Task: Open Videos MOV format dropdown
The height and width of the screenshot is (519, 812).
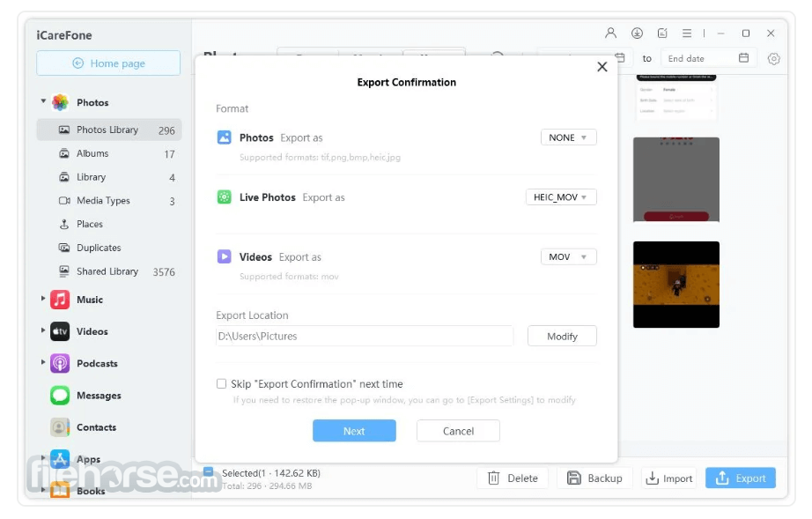Action: pos(568,256)
